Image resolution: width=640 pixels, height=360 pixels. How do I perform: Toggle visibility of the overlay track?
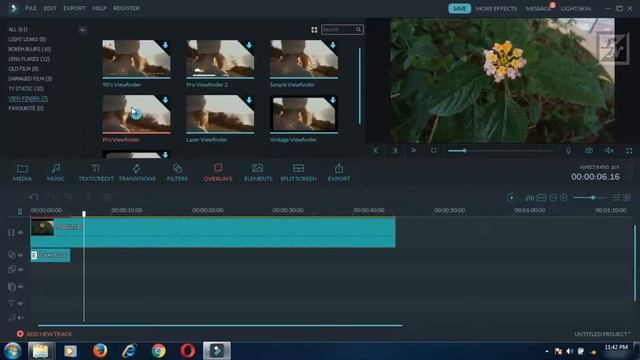(20, 255)
